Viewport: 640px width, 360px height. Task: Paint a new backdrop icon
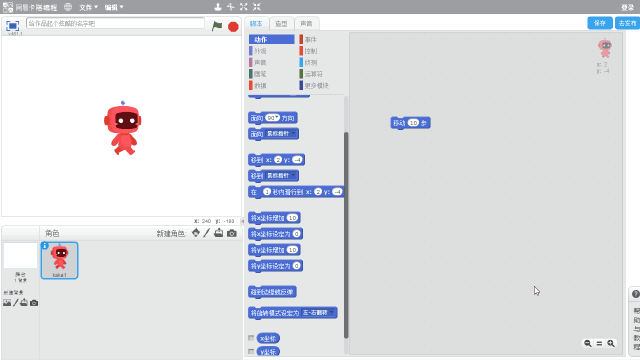pyautogui.click(x=16, y=302)
